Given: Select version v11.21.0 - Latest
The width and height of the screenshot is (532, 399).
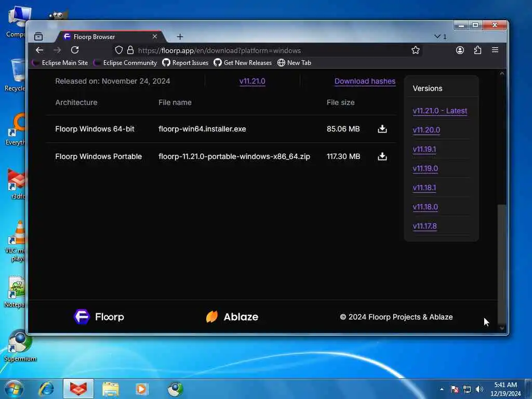Looking at the screenshot, I should pos(440,111).
